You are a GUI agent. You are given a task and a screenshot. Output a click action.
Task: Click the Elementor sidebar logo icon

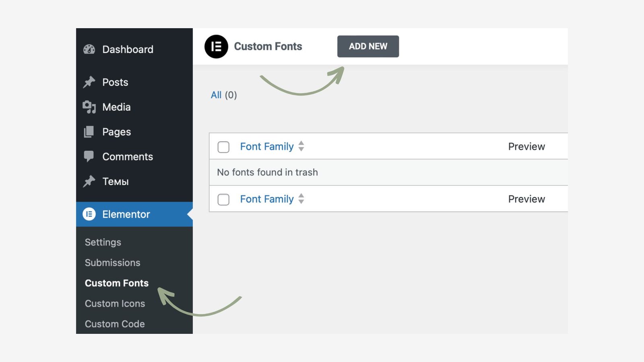click(x=89, y=214)
